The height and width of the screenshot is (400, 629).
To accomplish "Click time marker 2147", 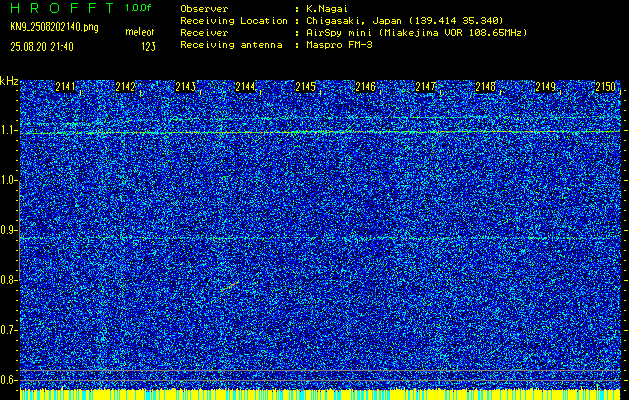I will point(426,87).
